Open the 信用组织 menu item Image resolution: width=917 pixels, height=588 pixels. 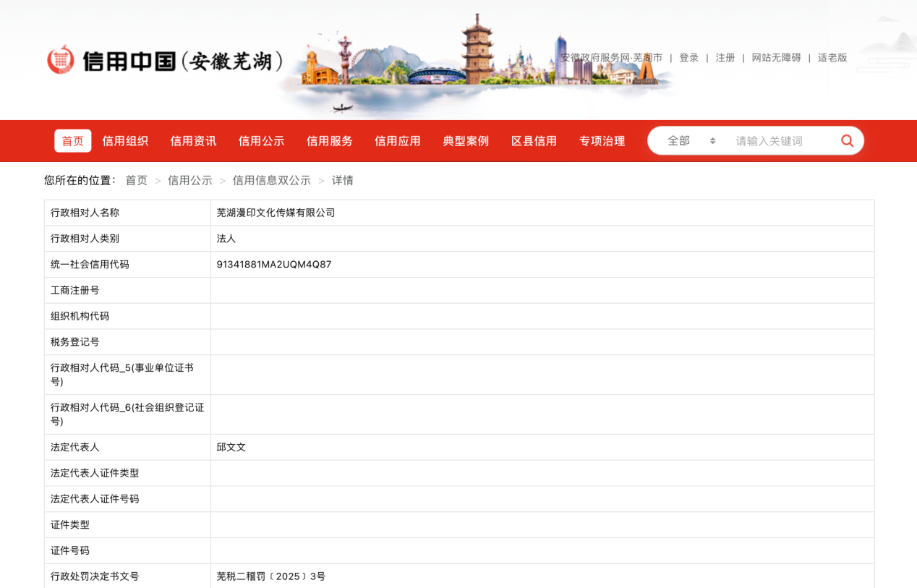click(125, 141)
